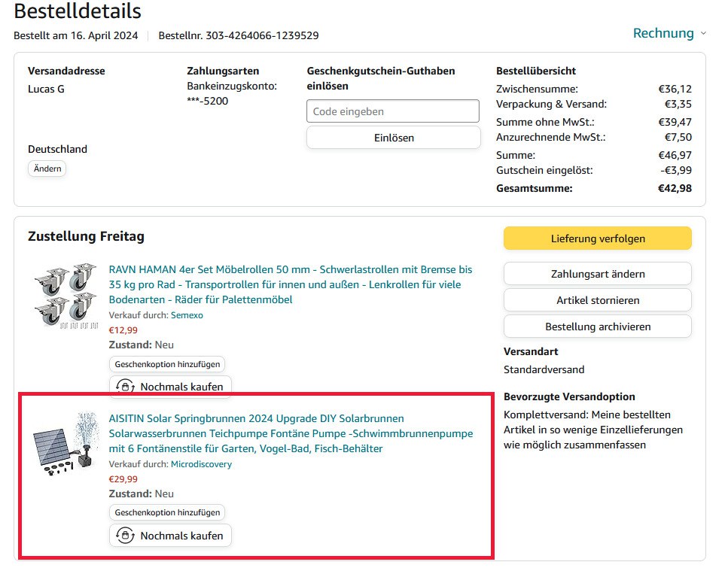Viewport: 728px width, 568px height.
Task: Click 'Nochmals kaufen' text for AISITIN fountain
Action: (181, 536)
